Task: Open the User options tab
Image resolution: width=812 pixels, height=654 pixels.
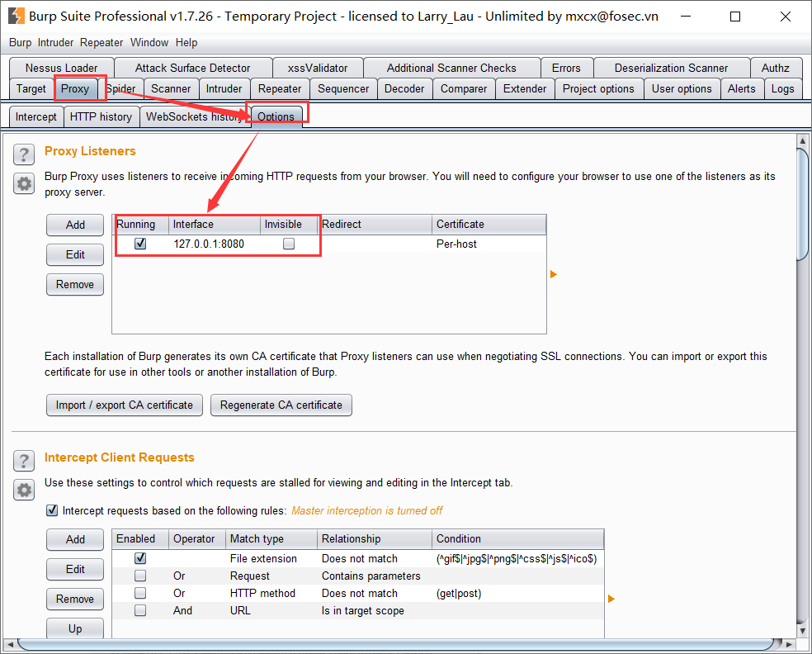Action: [682, 88]
